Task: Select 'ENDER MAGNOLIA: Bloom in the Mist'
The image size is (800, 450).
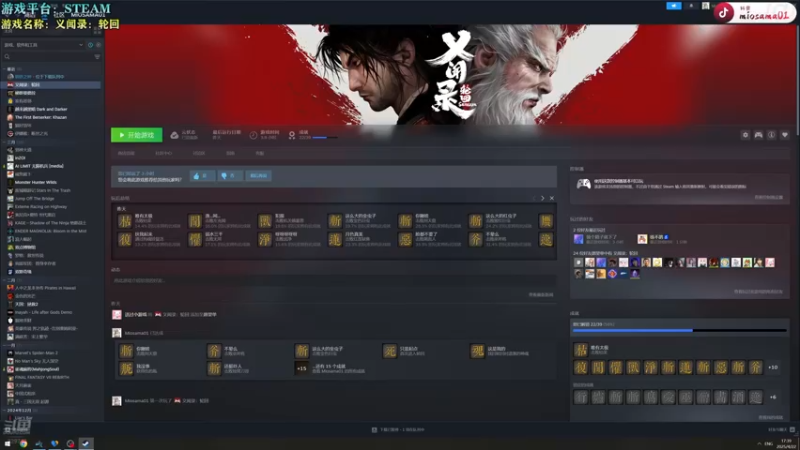Action: [51, 231]
